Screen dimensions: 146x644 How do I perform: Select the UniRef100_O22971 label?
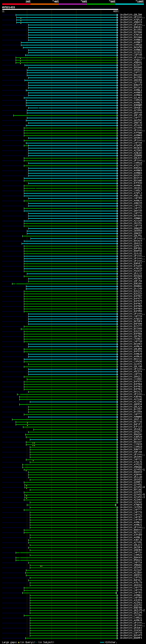click(131, 364)
